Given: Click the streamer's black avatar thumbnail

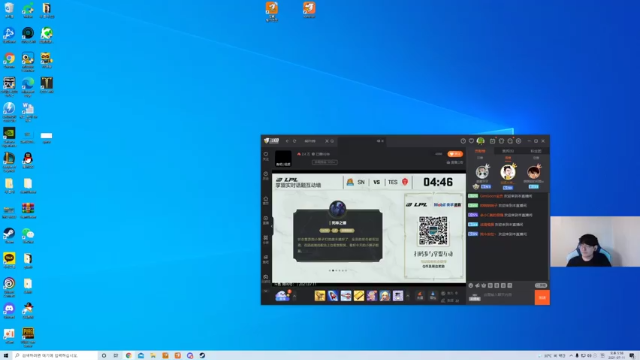Looking at the screenshot, I should click(283, 158).
